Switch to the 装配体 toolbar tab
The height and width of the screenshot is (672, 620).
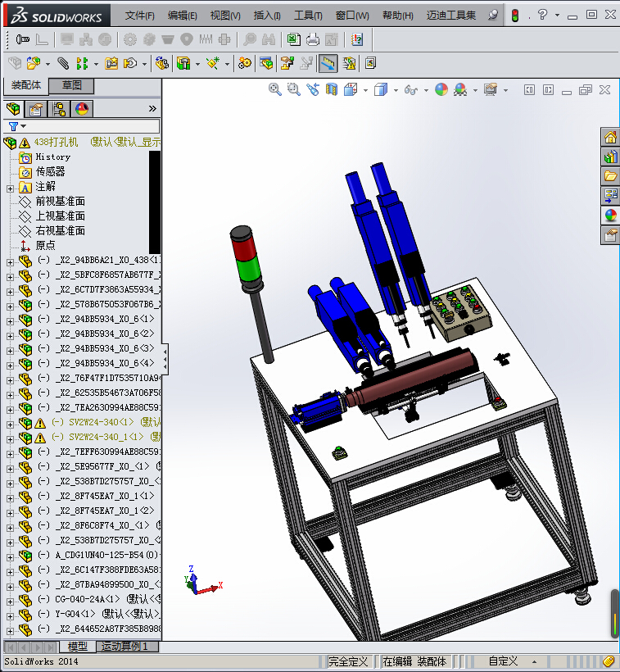pos(26,85)
